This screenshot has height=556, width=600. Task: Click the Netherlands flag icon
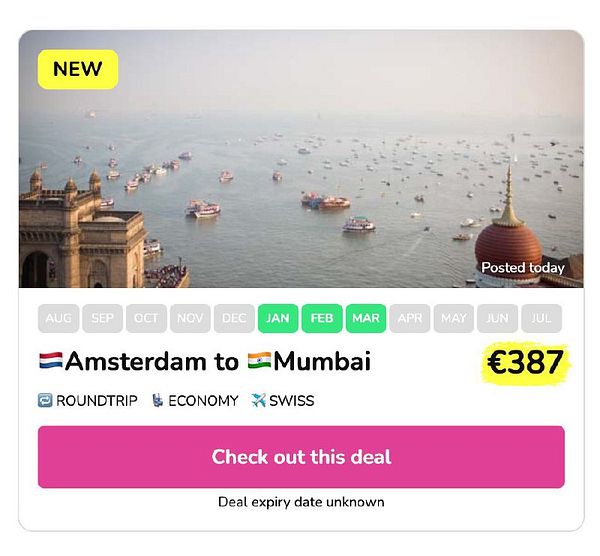51,361
